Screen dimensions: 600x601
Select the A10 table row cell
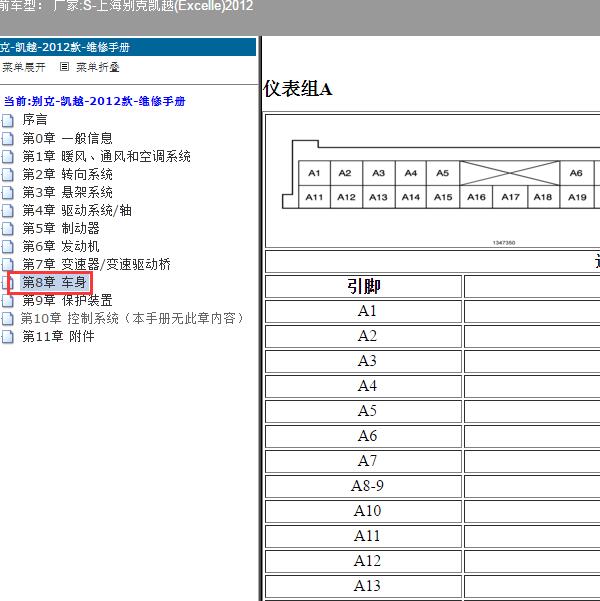click(363, 511)
